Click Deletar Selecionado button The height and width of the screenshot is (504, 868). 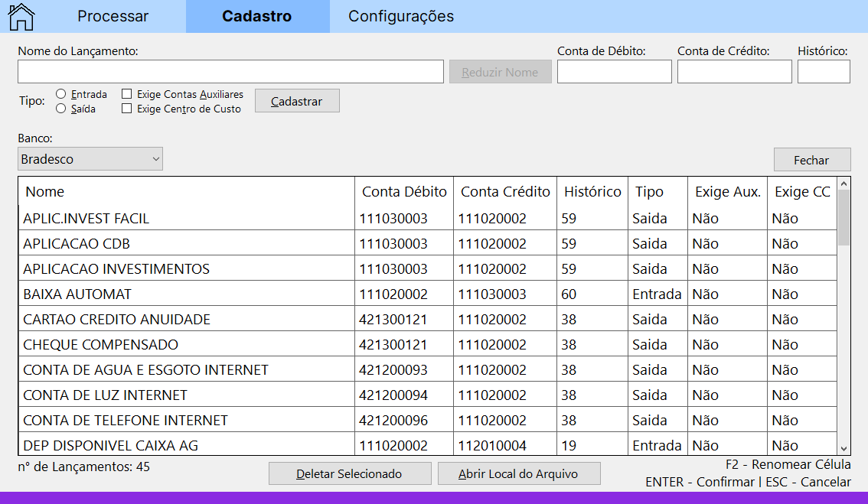(350, 473)
